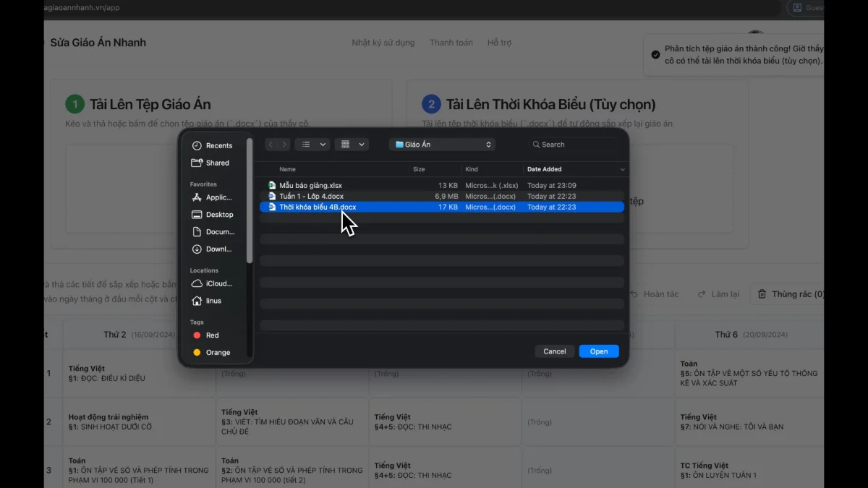Viewport: 868px width, 488px height.
Task: Expand the list view options dropdown arrow
Action: (x=323, y=144)
